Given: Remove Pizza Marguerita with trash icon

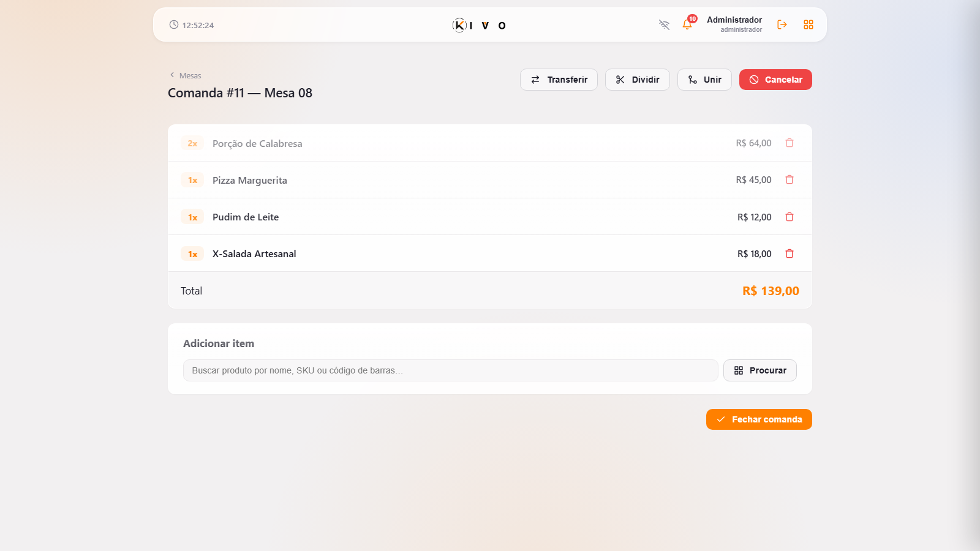Looking at the screenshot, I should tap(790, 179).
